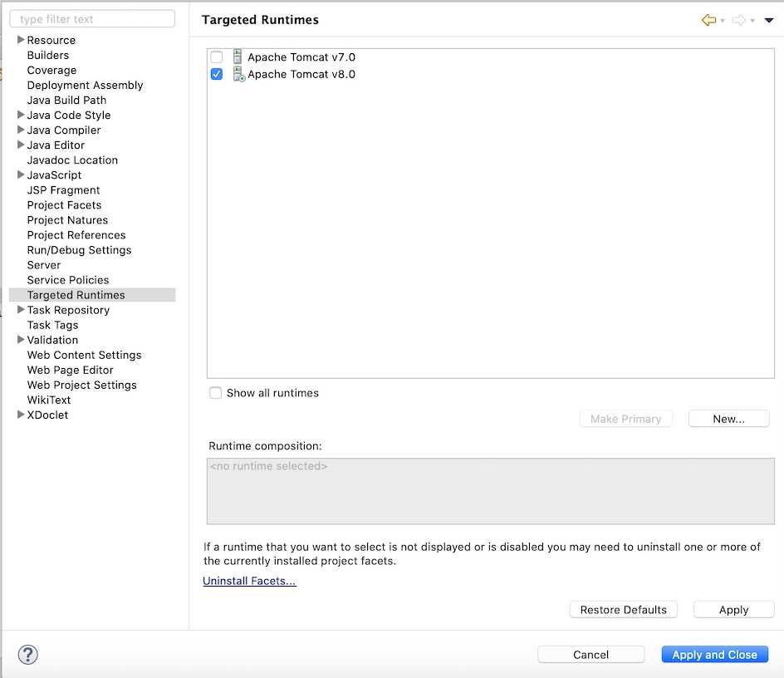Screen dimensions: 784x678
Task: Select the Resource tree item label
Action: (x=51, y=40)
